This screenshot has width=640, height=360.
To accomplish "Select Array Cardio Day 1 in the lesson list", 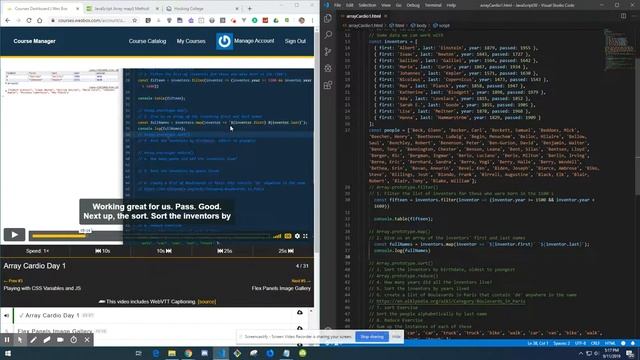I will click(52, 316).
